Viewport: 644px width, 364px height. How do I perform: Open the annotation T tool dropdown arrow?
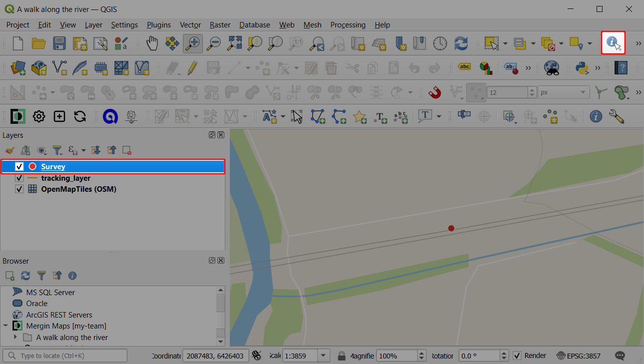(x=439, y=117)
